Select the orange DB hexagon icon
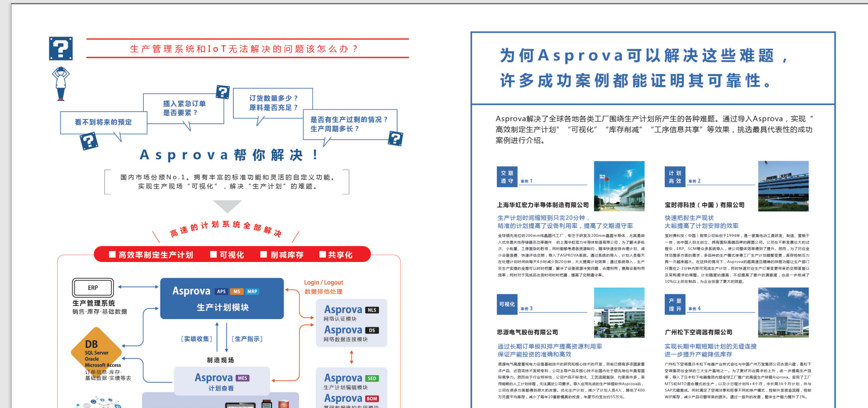This screenshot has height=408, width=868. tap(97, 352)
